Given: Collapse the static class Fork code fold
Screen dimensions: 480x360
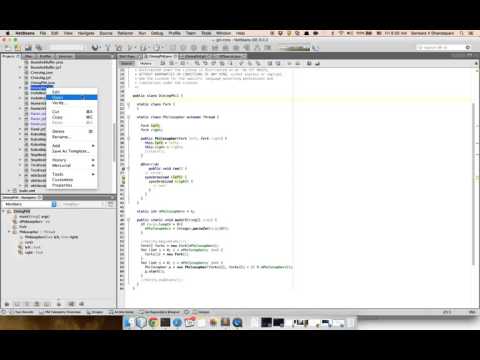Looking at the screenshot, I should tap(128, 104).
